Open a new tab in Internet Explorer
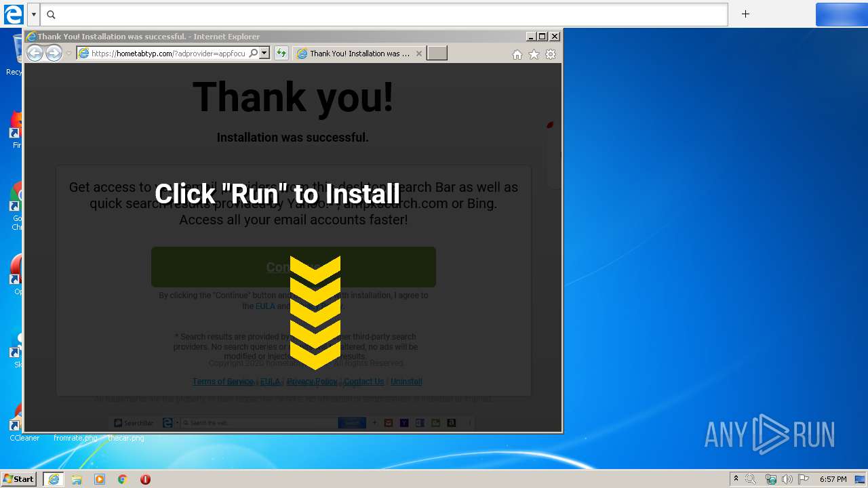 [x=437, y=54]
